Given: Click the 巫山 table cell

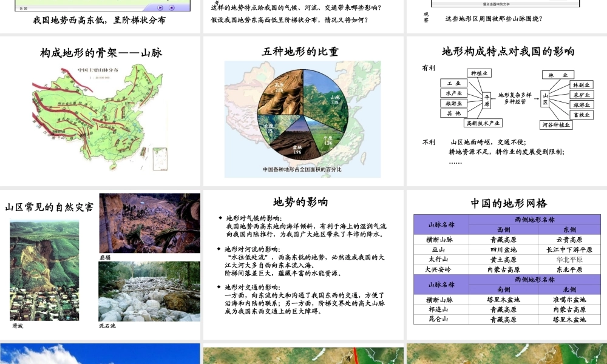Looking at the screenshot, I should (441, 249).
